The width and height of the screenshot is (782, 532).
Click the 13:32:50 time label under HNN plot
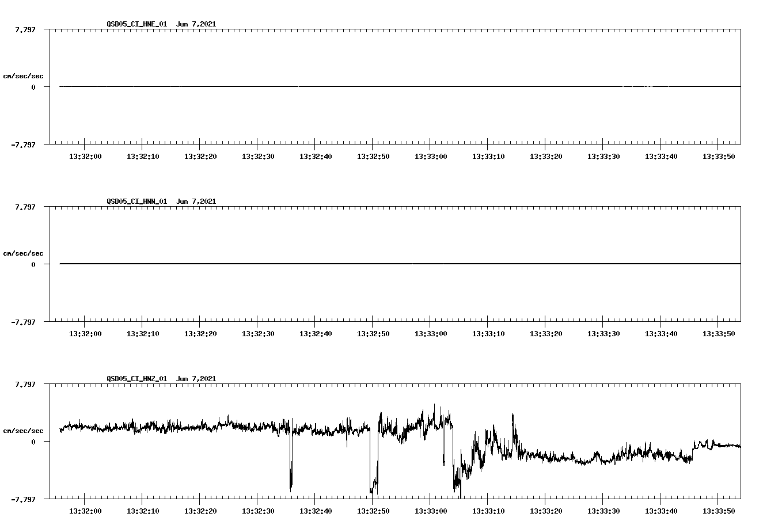[x=373, y=334]
